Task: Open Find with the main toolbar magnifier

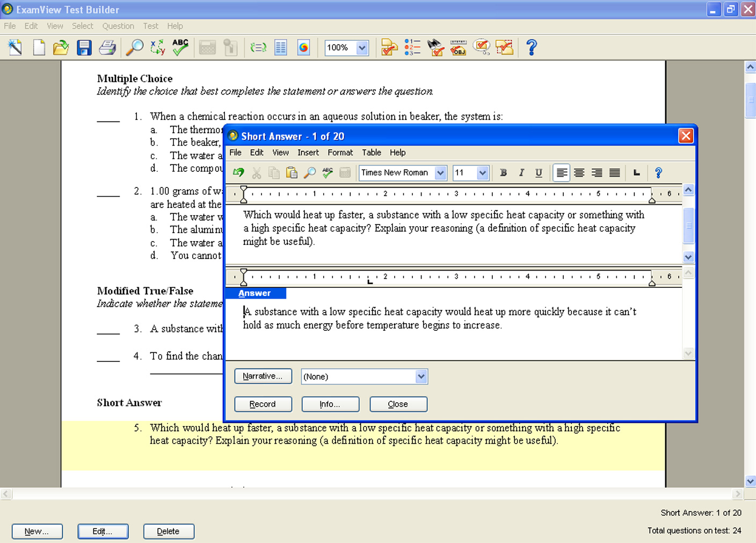Action: click(134, 47)
